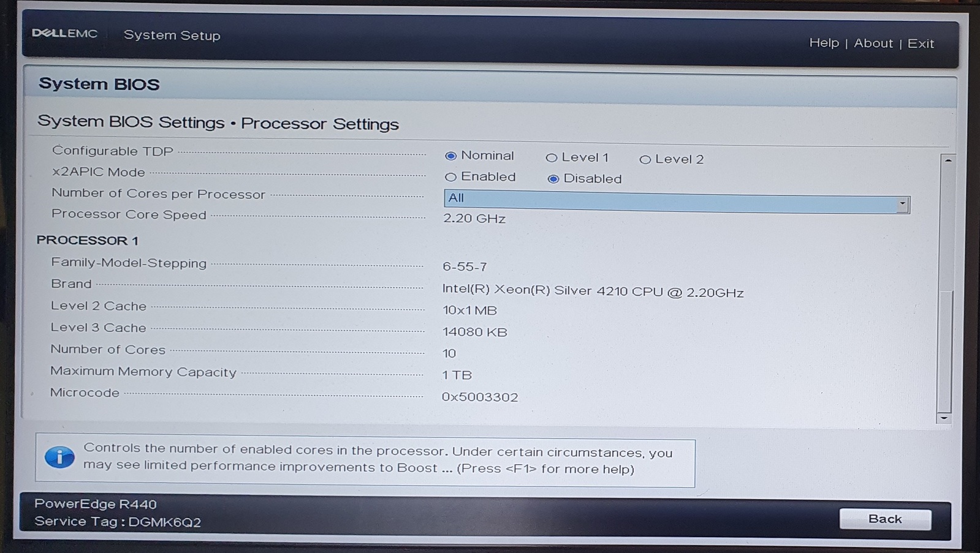980x553 pixels.
Task: Click the 10x1 MB value
Action: tap(470, 310)
